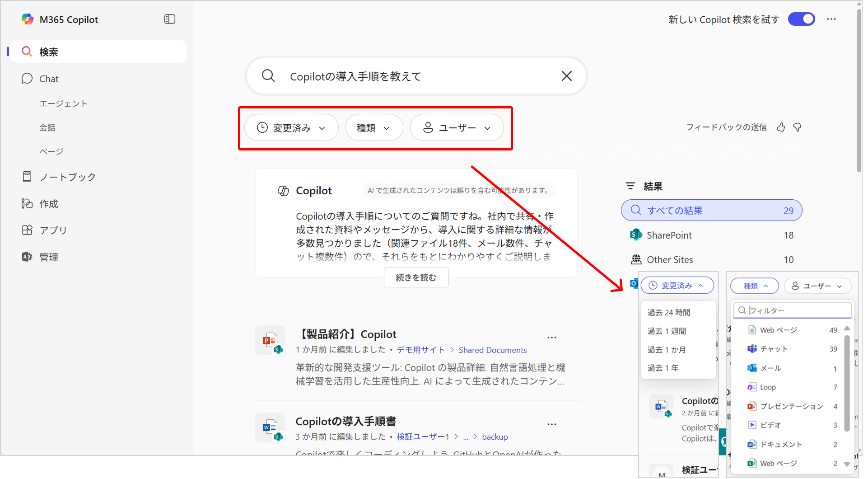The image size is (868, 479).
Task: Choose プレゼンテーション in the type list
Action: 791,406
